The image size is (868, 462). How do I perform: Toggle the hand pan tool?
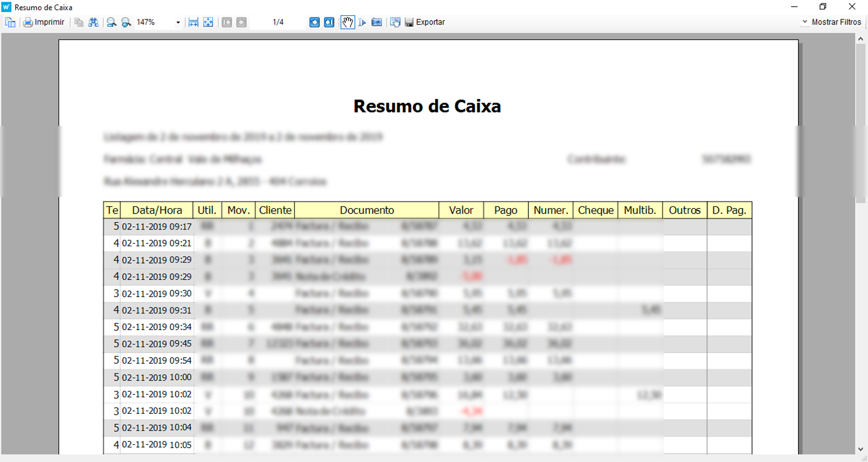[x=347, y=23]
